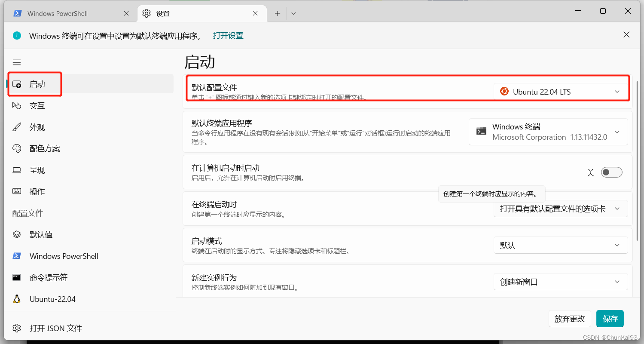
Task: Open the 呈现 settings page
Action: [x=90, y=170]
